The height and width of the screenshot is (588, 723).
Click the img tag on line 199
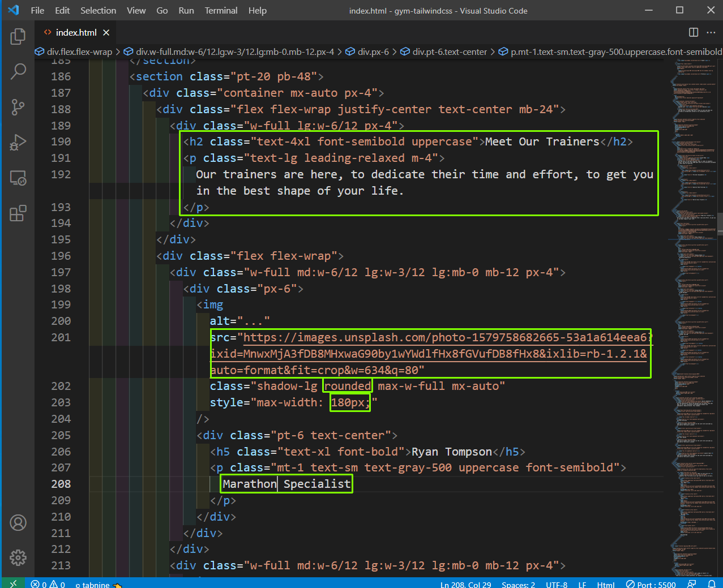pos(210,304)
